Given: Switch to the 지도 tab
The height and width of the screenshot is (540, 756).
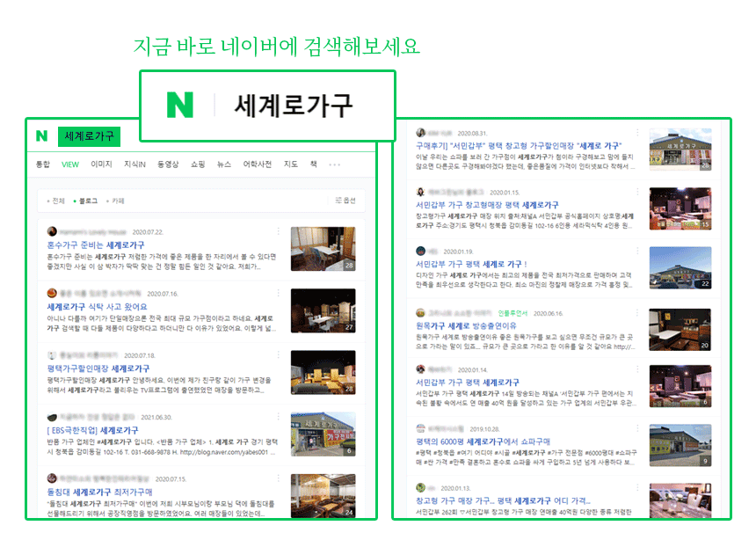Looking at the screenshot, I should pyautogui.click(x=290, y=164).
